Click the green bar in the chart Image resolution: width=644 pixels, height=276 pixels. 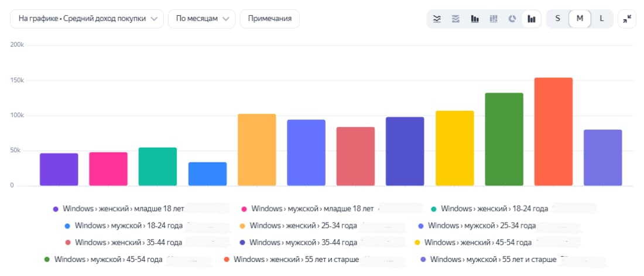[504, 139]
